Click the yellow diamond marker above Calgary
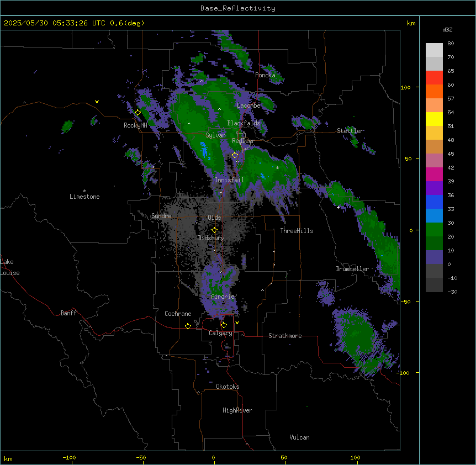This screenshot has width=476, height=465. pyautogui.click(x=224, y=325)
